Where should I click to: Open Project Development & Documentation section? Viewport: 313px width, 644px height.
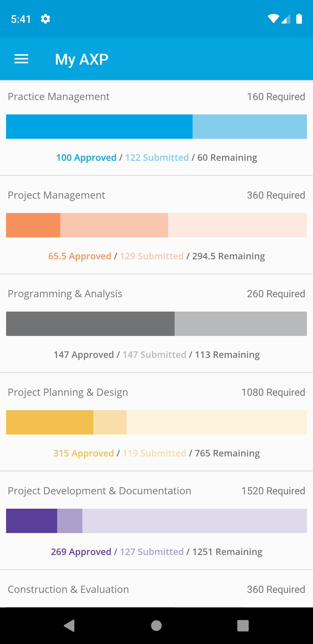coord(156,520)
